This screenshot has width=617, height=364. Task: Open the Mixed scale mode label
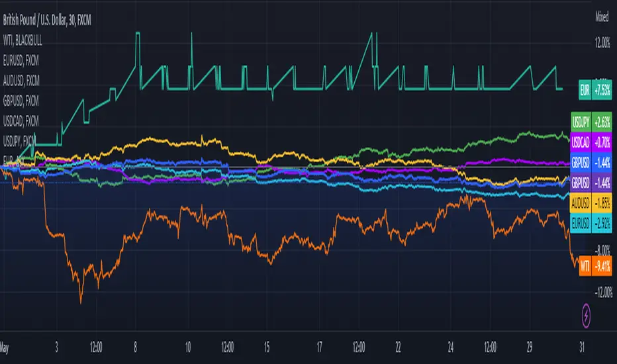602,17
